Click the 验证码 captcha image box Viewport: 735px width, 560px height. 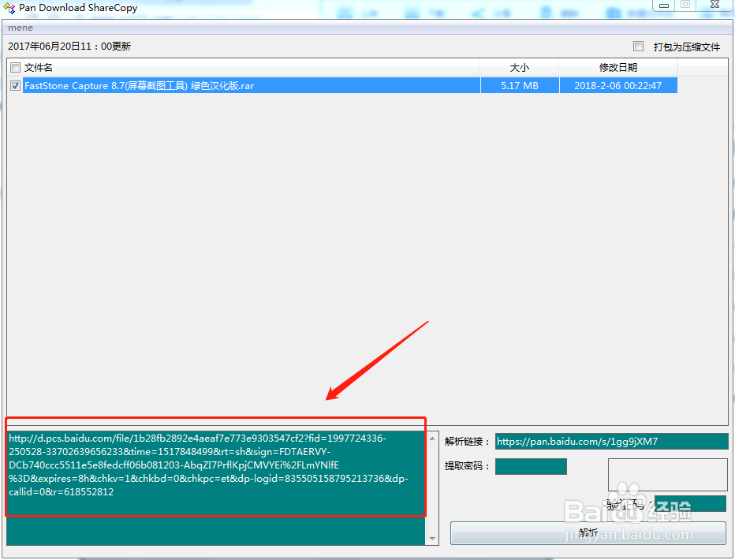(x=667, y=474)
